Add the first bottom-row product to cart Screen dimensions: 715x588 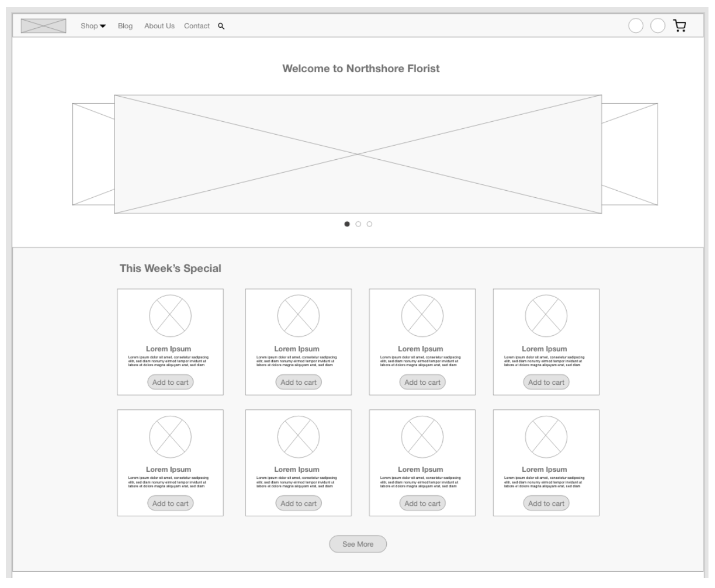pos(170,503)
